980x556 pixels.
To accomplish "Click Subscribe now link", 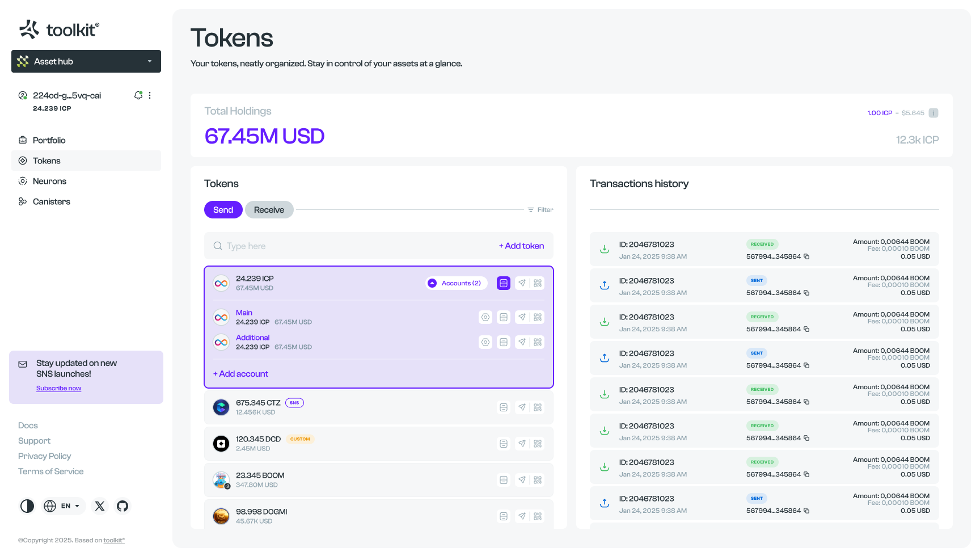I will coord(59,389).
